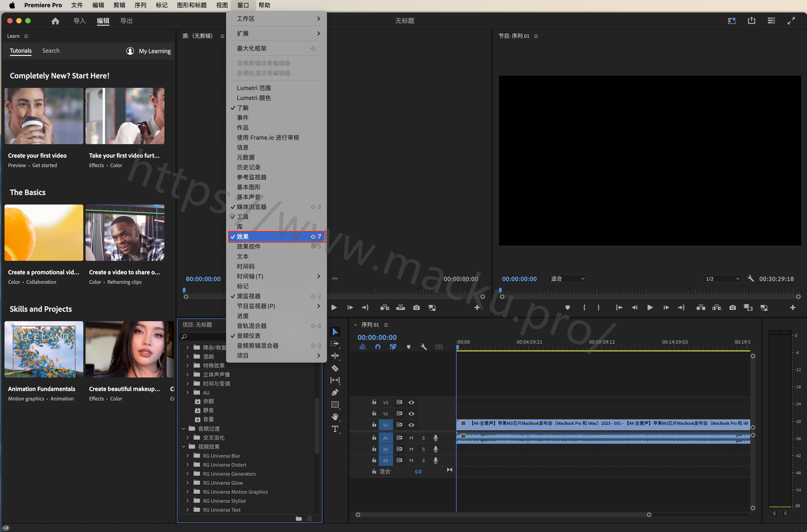Open the 导入 workspace tab

click(79, 21)
